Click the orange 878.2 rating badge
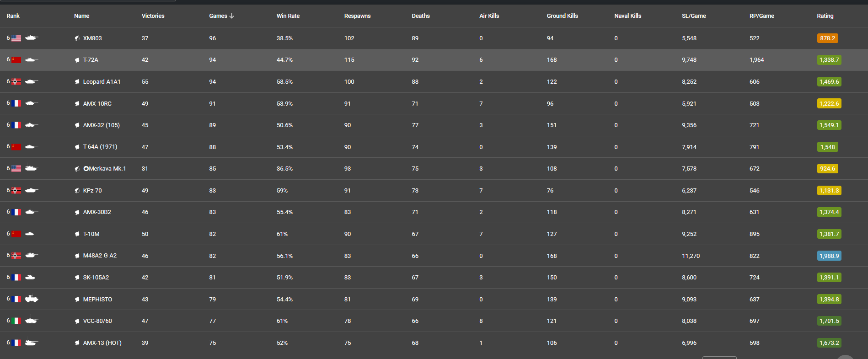Image resolution: width=868 pixels, height=359 pixels. (827, 38)
